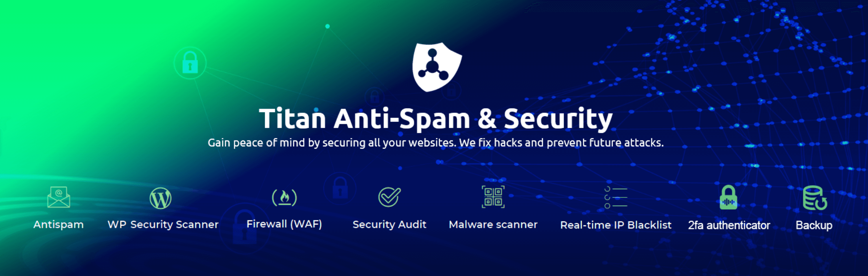Screen dimensions: 868x276
Task: Click the Gain peace of mind tagline
Action: point(436,143)
